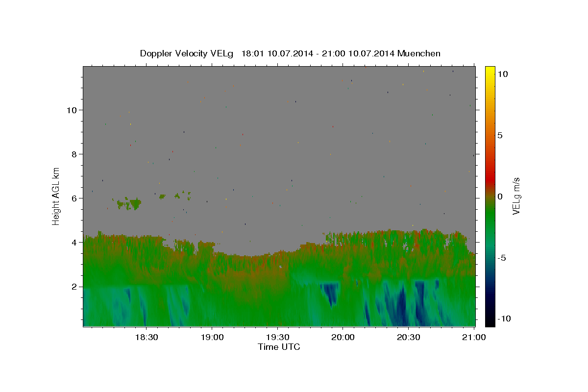This screenshot has width=588, height=392.
Task: Select the '19:00' time axis label
Action: point(212,337)
